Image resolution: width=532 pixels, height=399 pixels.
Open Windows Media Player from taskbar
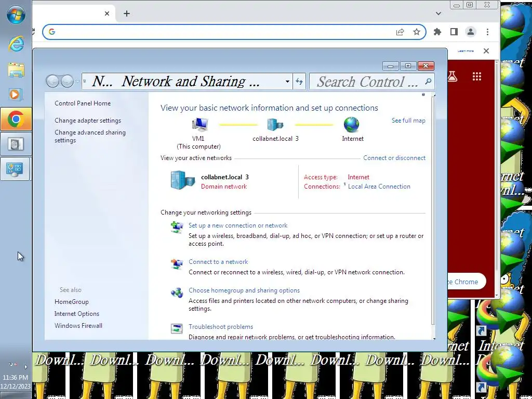16,95
